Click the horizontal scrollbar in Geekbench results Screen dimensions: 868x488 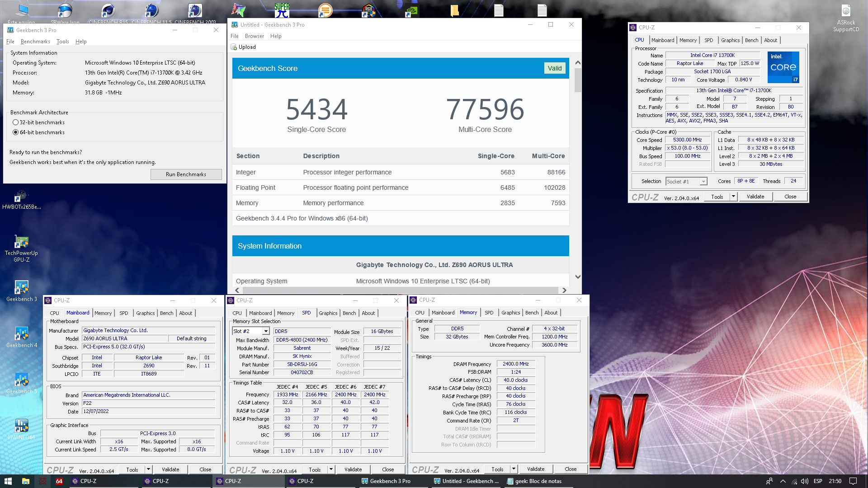click(x=401, y=290)
